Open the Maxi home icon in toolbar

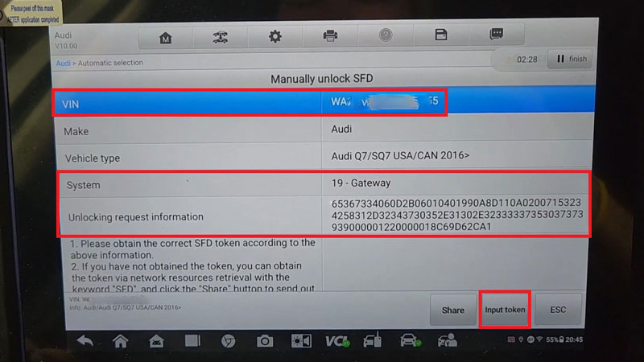pyautogui.click(x=166, y=37)
